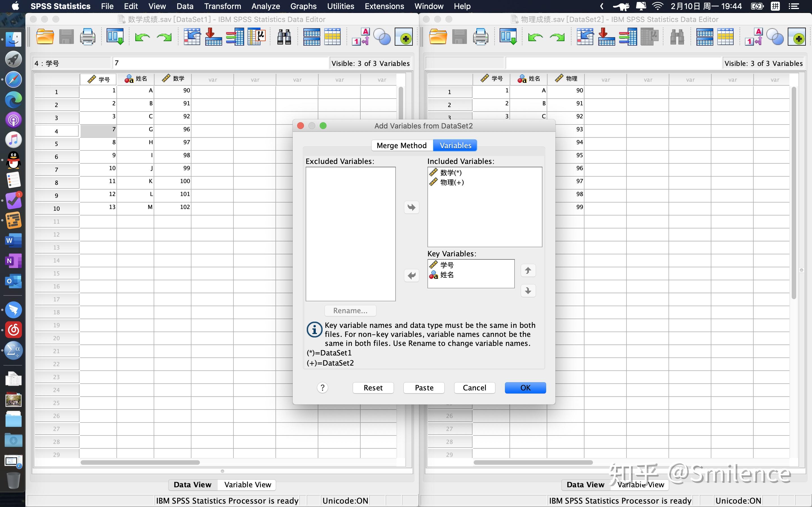The height and width of the screenshot is (507, 812).
Task: Move key variable up arrow
Action: (528, 271)
